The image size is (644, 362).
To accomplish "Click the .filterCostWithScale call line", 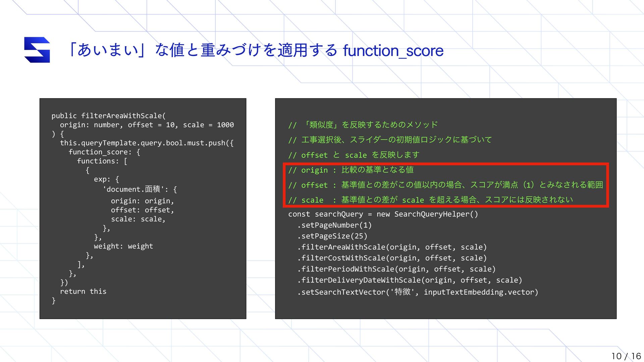I will pyautogui.click(x=391, y=258).
